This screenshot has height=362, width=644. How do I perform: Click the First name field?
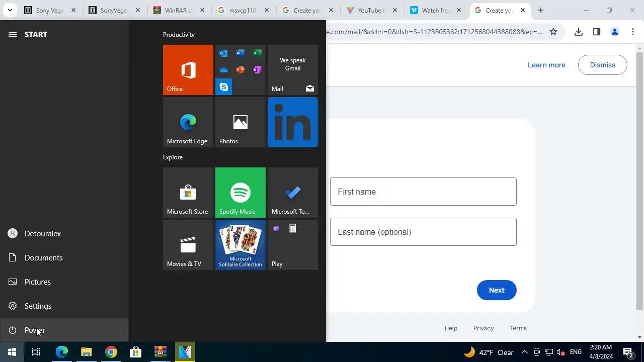pyautogui.click(x=423, y=192)
